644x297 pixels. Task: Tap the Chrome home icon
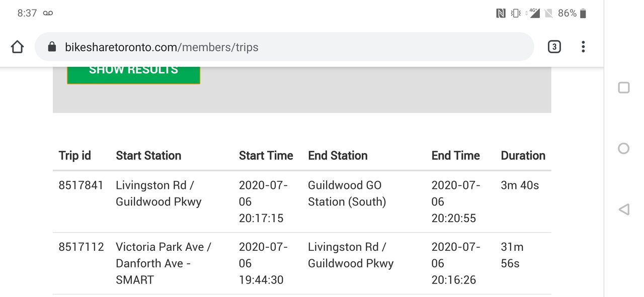[x=17, y=47]
